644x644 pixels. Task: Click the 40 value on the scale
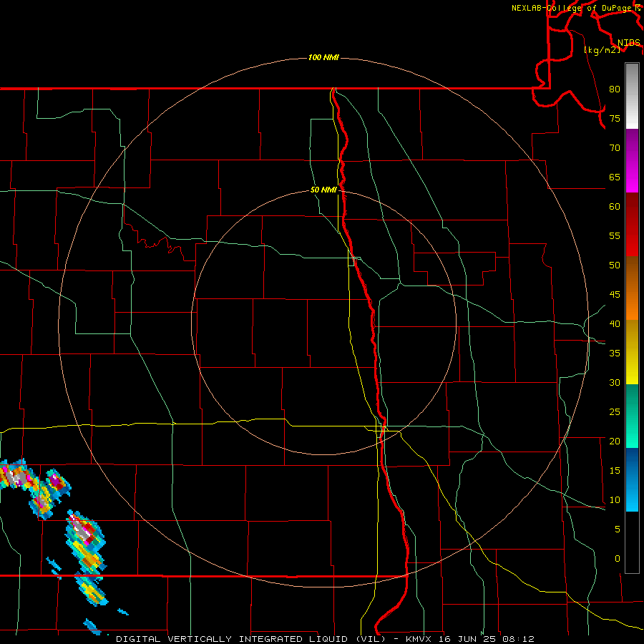[615, 324]
